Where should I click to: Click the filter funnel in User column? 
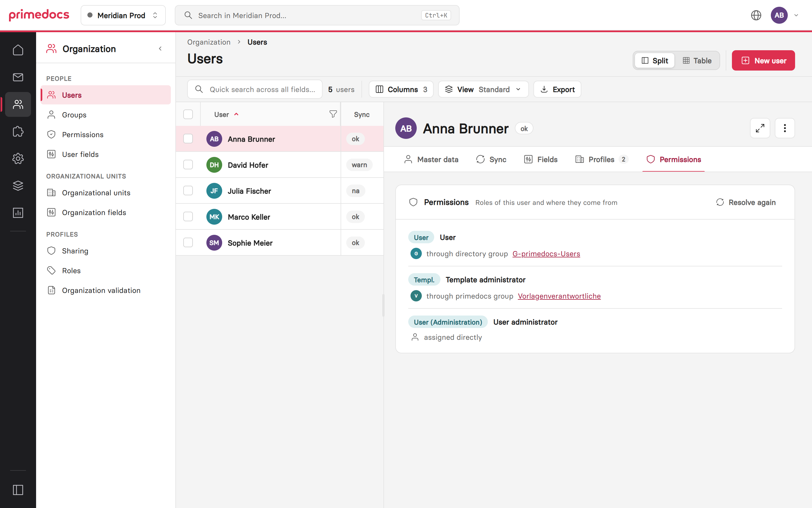tap(333, 114)
